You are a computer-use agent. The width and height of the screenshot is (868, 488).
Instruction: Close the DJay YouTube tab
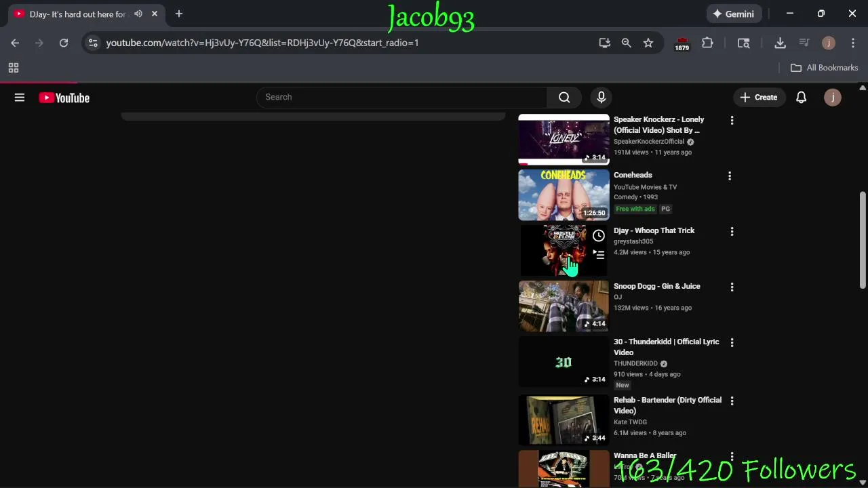pyautogui.click(x=155, y=14)
